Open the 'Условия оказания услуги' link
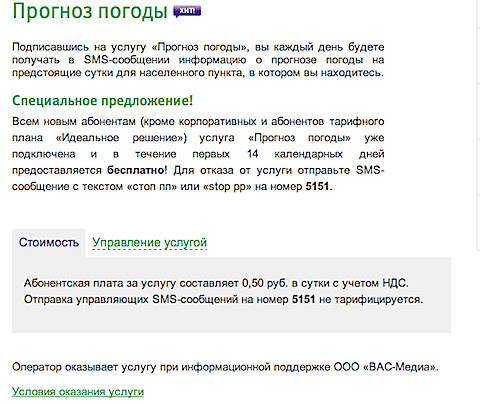480x404 pixels. point(78,391)
